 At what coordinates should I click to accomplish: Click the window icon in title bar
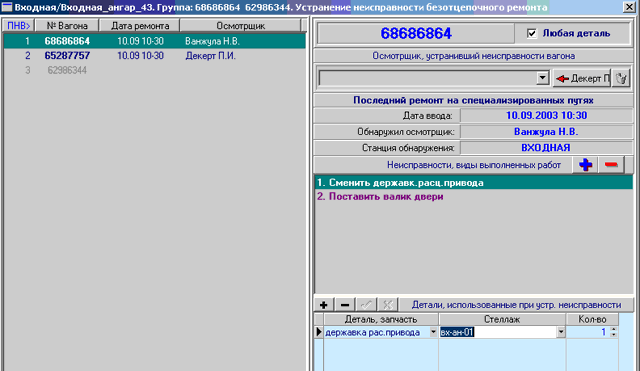[x=7, y=7]
